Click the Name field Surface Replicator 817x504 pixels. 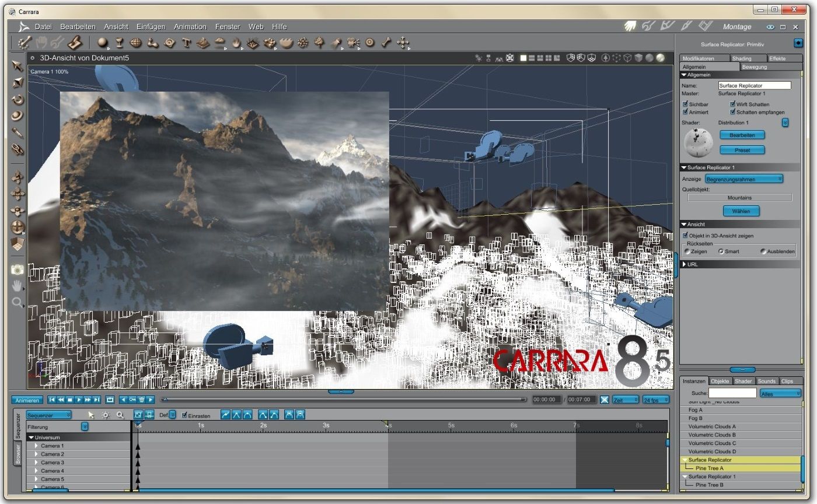754,85
